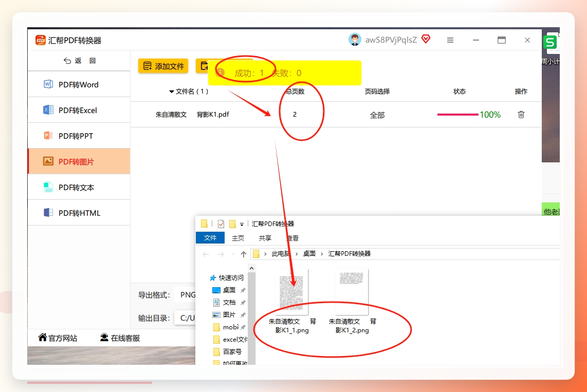
Task: Click the PDF转PPT slide icon
Action: tap(48, 136)
